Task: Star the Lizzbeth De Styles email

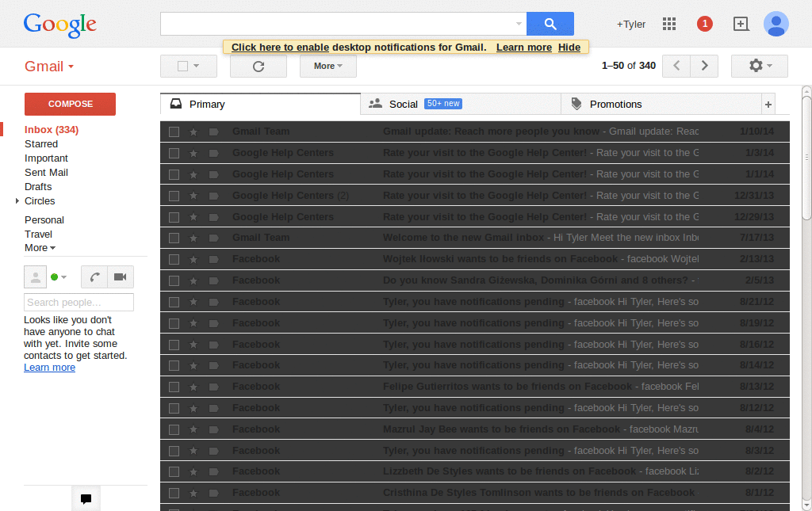Action: (193, 471)
